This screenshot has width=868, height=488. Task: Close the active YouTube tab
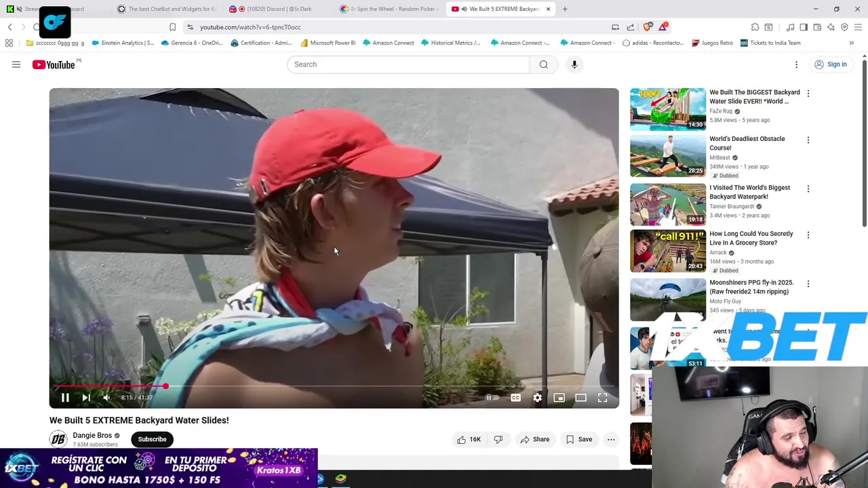pos(548,9)
